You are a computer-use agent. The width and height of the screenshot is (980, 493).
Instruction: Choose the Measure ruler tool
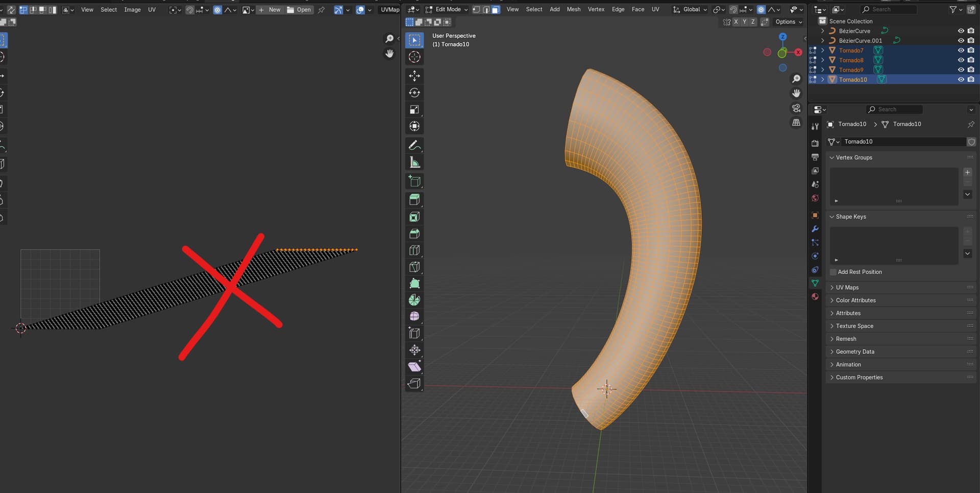point(414,162)
